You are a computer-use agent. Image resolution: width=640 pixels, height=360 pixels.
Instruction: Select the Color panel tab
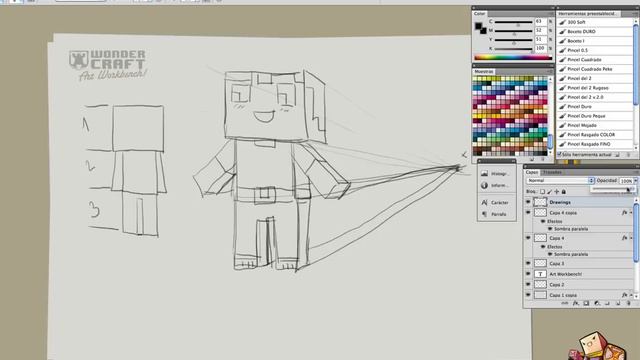(x=480, y=13)
